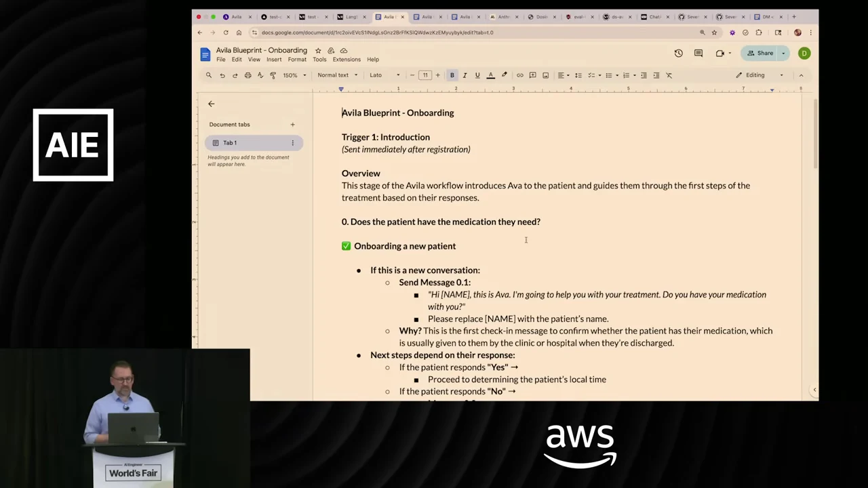Add a new document tab
This screenshot has width=868, height=488.
click(x=292, y=125)
